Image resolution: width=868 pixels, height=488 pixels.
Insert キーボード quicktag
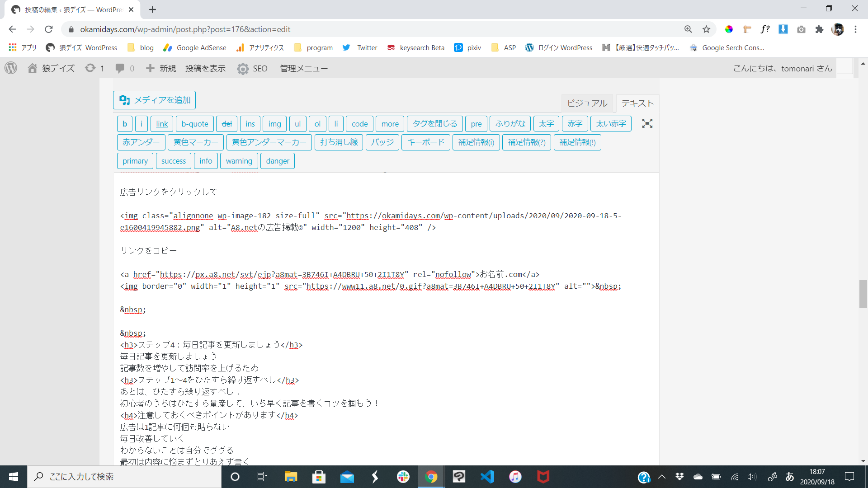[425, 142]
